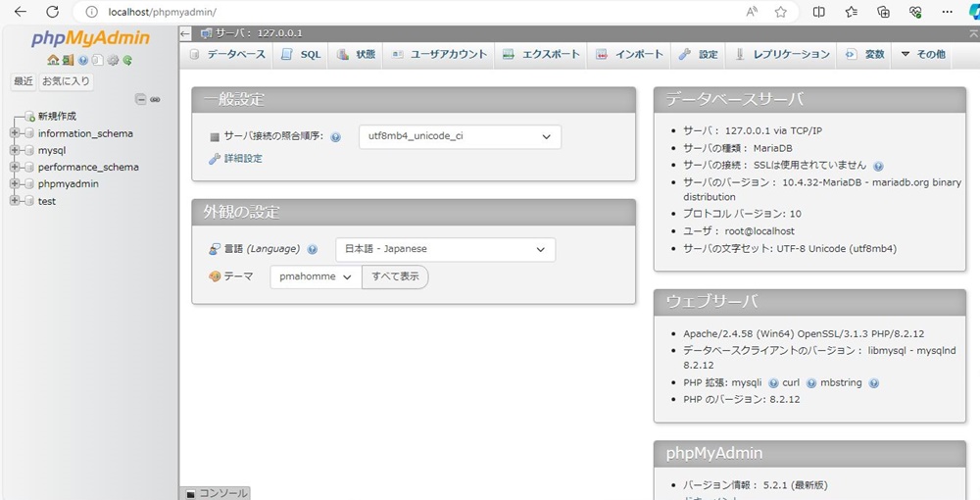Select information_schema database in tree
The height and width of the screenshot is (500, 980).
[x=85, y=133]
